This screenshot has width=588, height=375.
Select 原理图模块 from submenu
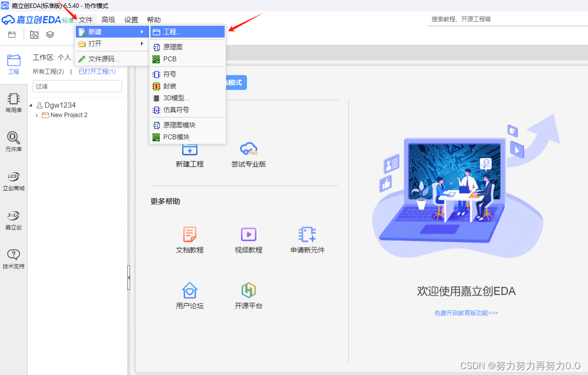[x=188, y=125]
